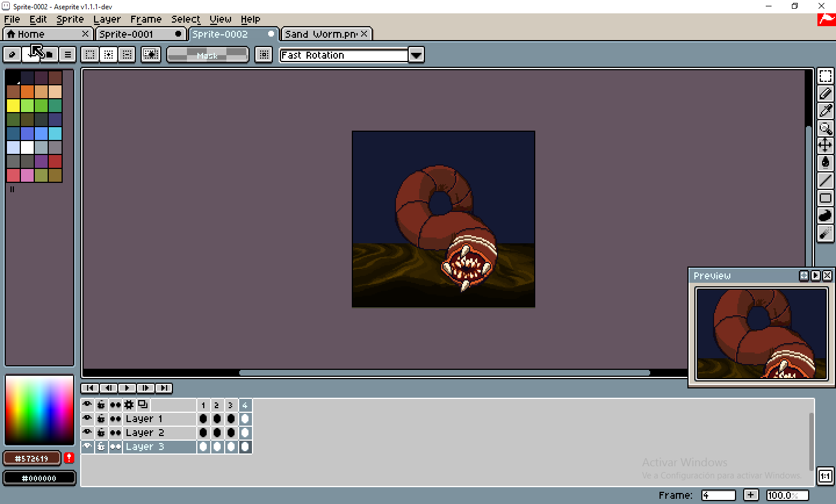Open the Frame menu
This screenshot has height=504, width=836.
pos(146,19)
